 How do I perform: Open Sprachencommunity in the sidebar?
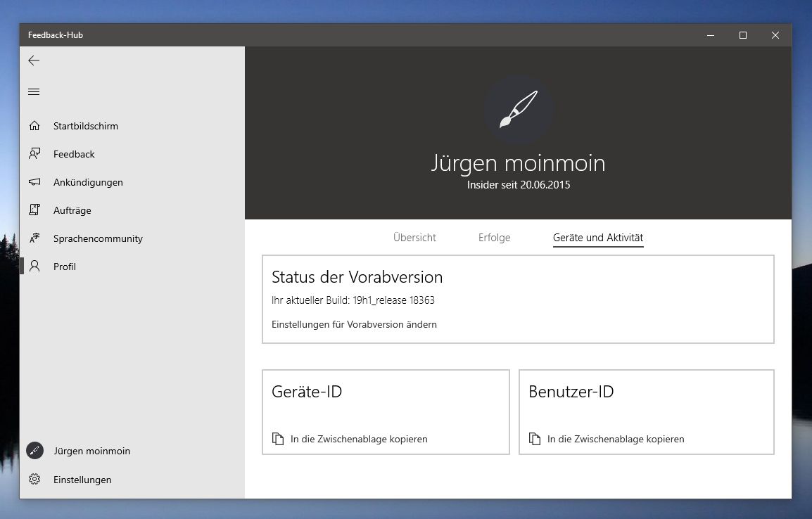132,238
